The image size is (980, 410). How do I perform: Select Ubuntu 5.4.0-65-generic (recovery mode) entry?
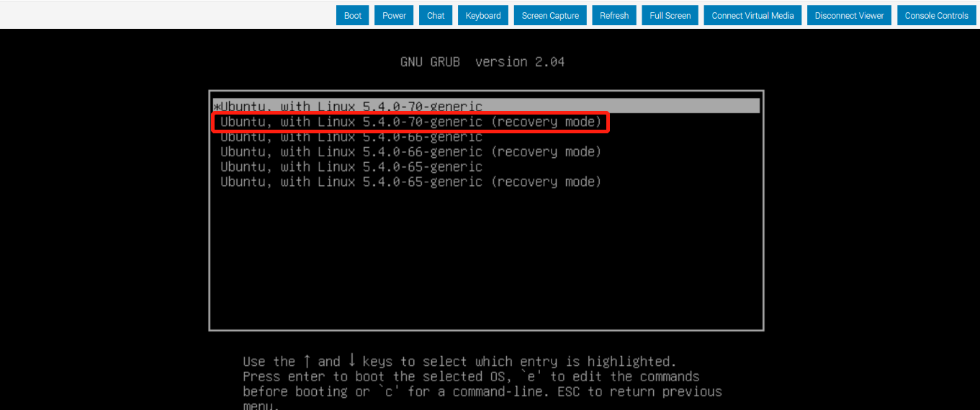(x=410, y=182)
